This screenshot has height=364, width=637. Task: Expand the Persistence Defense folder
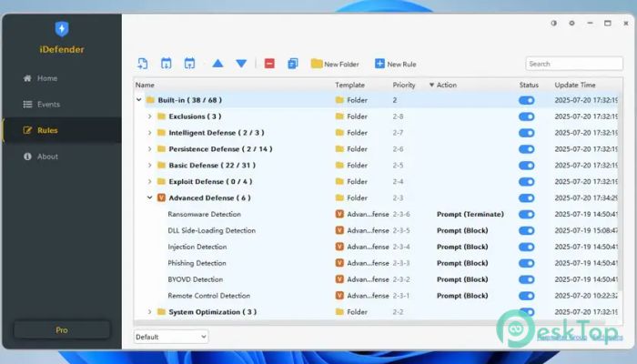149,149
